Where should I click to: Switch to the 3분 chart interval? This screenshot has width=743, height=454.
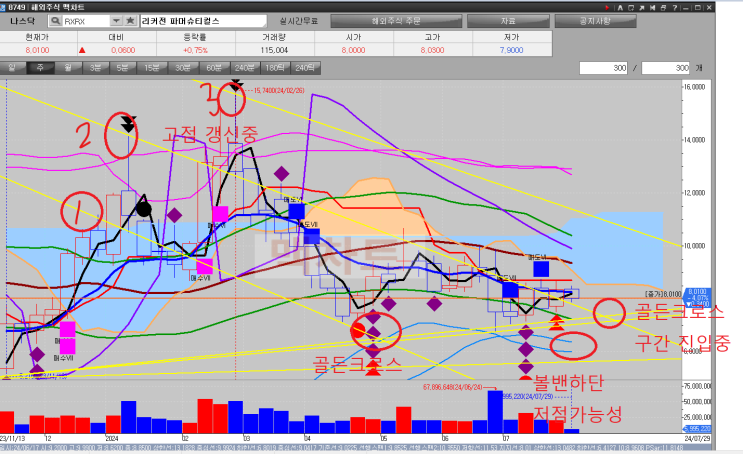[95, 68]
